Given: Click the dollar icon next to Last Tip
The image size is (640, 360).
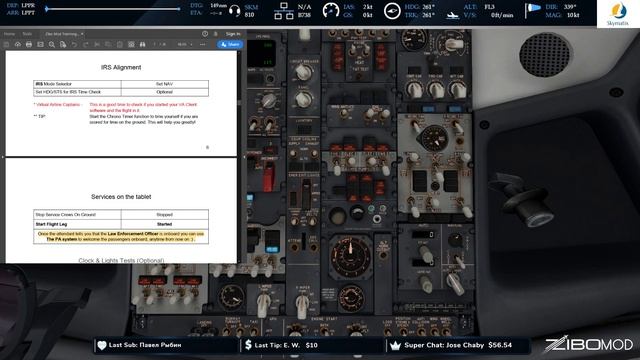Looking at the screenshot, I should tap(248, 345).
